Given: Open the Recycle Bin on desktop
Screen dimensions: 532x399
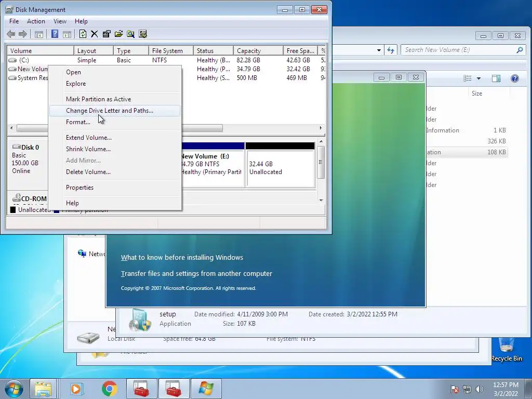Looking at the screenshot, I should pyautogui.click(x=507, y=350).
